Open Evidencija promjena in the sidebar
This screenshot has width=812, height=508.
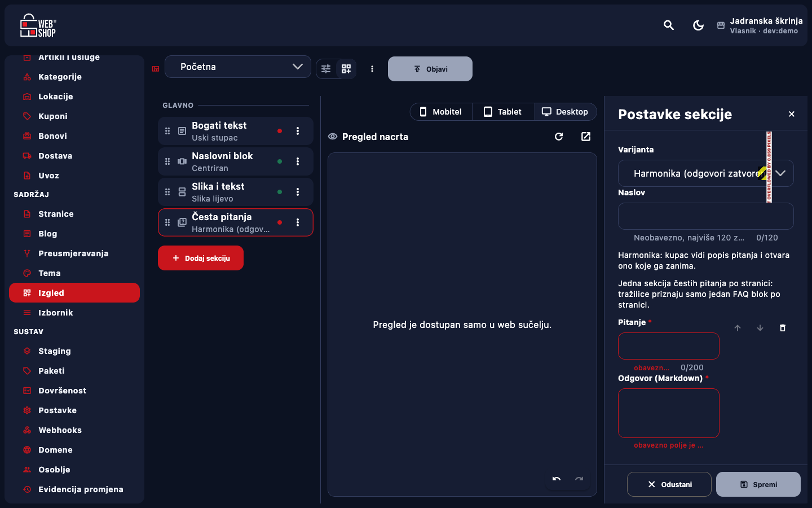(74, 489)
